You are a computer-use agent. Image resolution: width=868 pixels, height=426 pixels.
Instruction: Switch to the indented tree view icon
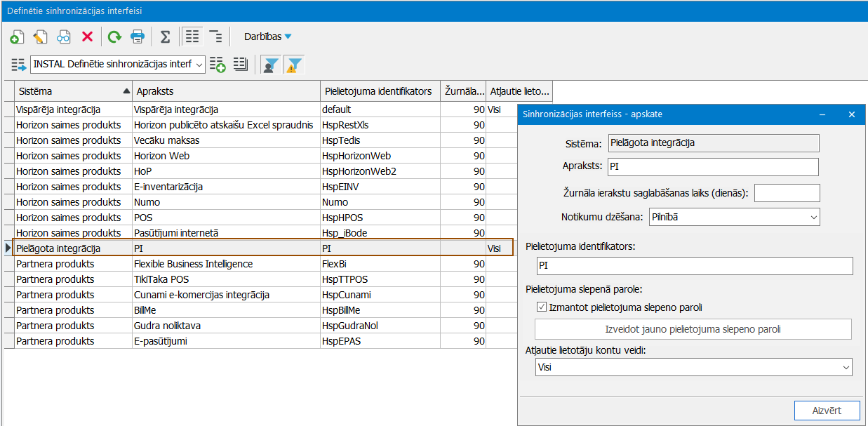coord(215,36)
